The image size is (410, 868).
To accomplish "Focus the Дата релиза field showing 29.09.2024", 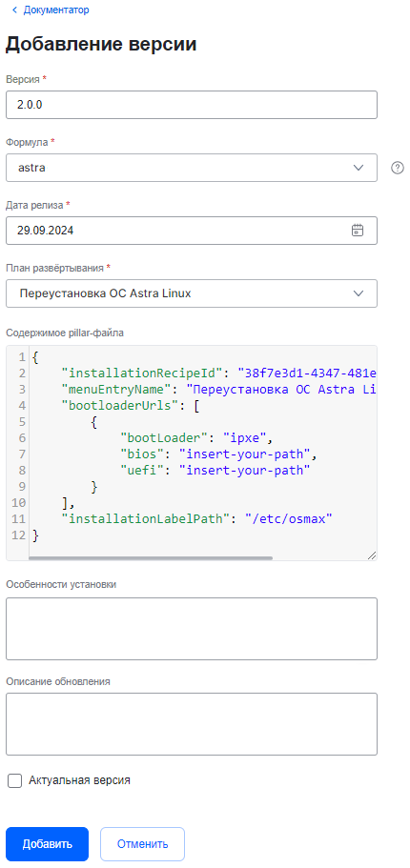I will (191, 231).
